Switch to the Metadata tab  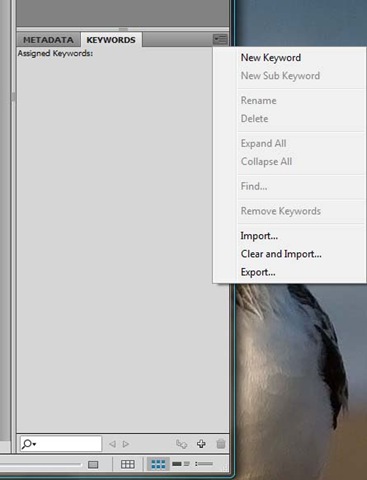tap(48, 40)
